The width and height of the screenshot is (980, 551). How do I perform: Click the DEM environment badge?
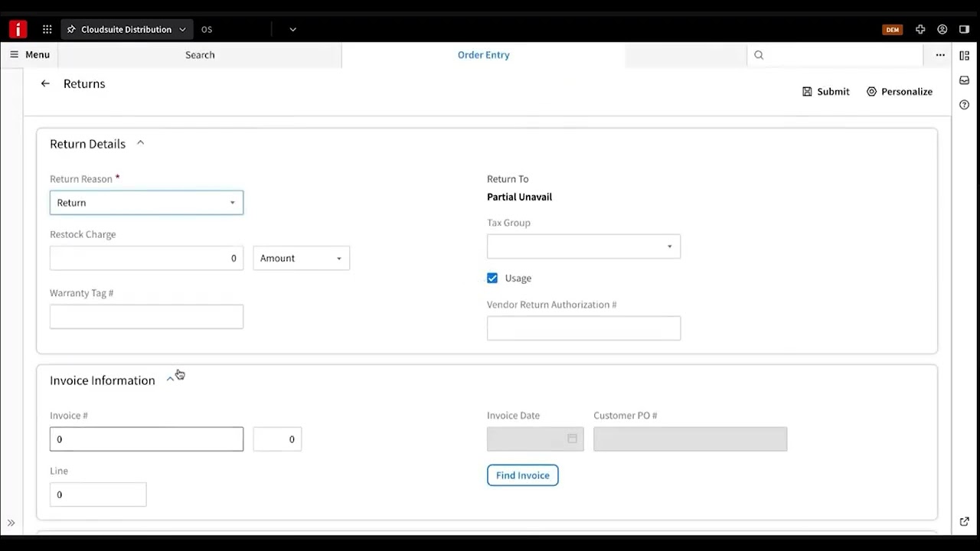tap(893, 29)
